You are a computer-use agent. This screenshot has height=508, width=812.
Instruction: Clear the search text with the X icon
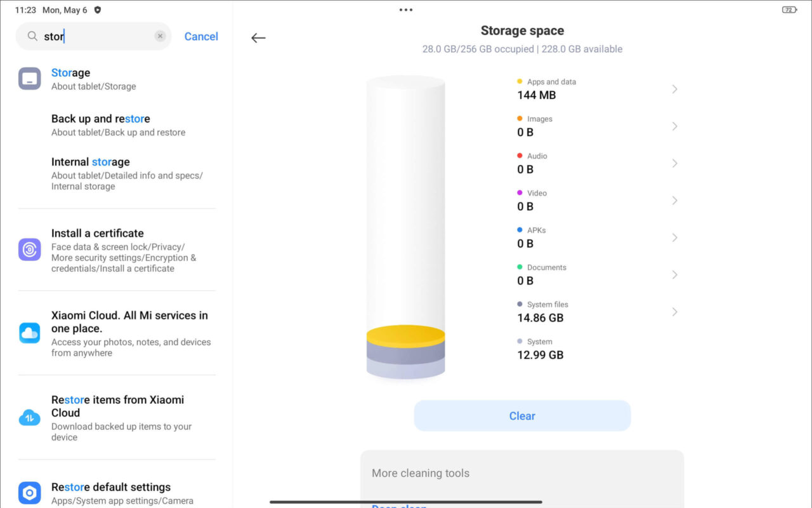[x=160, y=37]
